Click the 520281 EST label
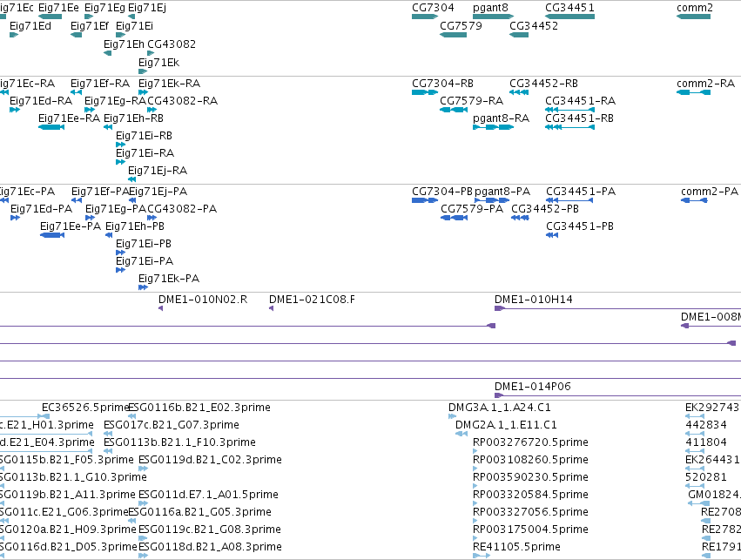 click(706, 476)
